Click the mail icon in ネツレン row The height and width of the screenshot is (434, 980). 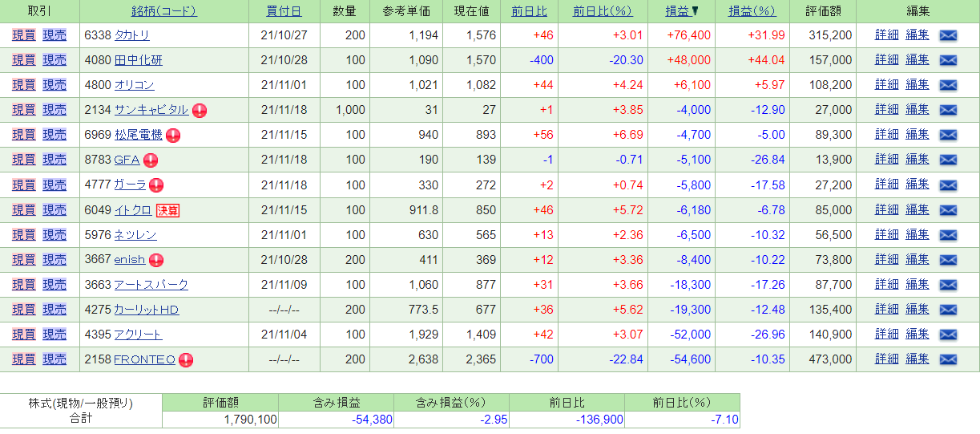point(948,235)
